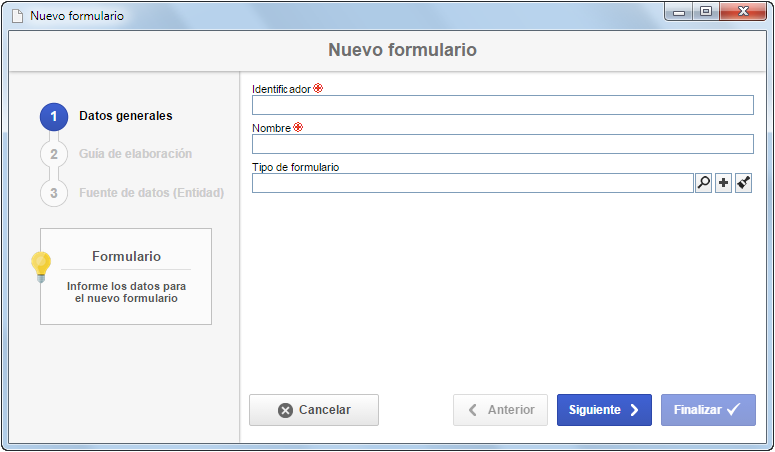Screen dimensions: 775x452
Task: Click the yellow lightbulb hint icon
Action: point(41,267)
